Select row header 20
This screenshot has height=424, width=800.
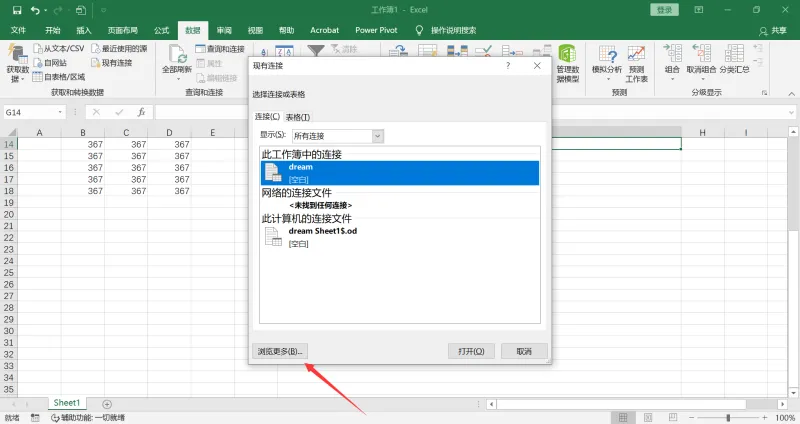pos(9,214)
